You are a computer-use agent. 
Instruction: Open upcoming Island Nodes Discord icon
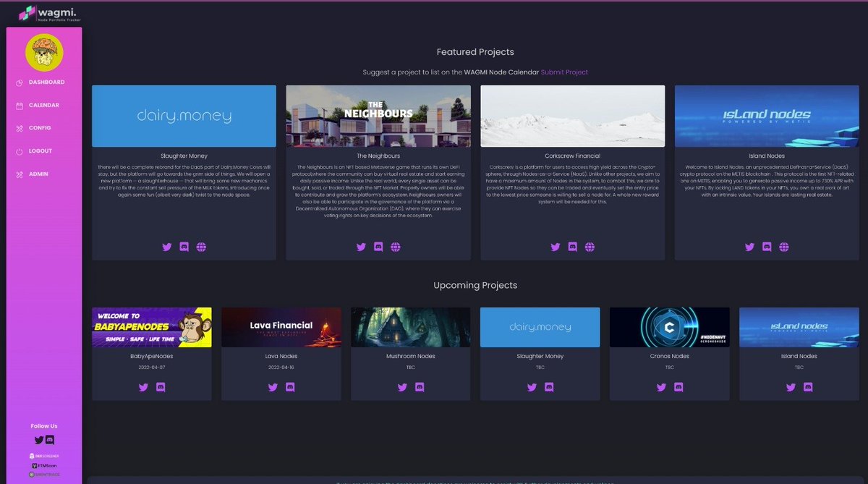[808, 387]
